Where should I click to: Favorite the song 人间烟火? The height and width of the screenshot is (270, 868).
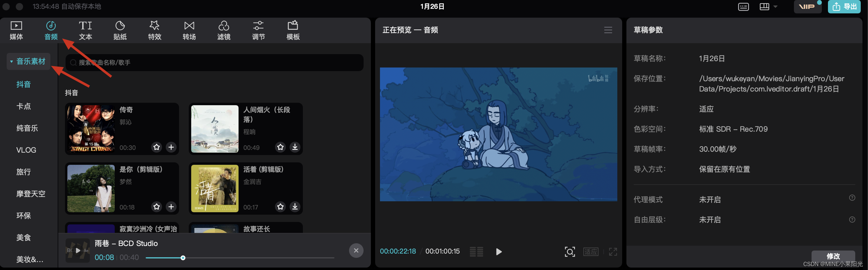coord(280,147)
